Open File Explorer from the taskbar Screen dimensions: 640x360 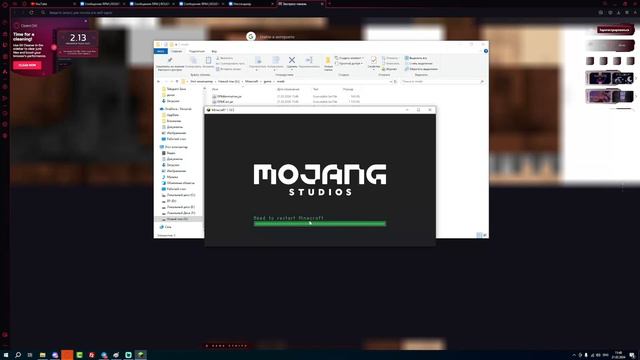[42, 355]
